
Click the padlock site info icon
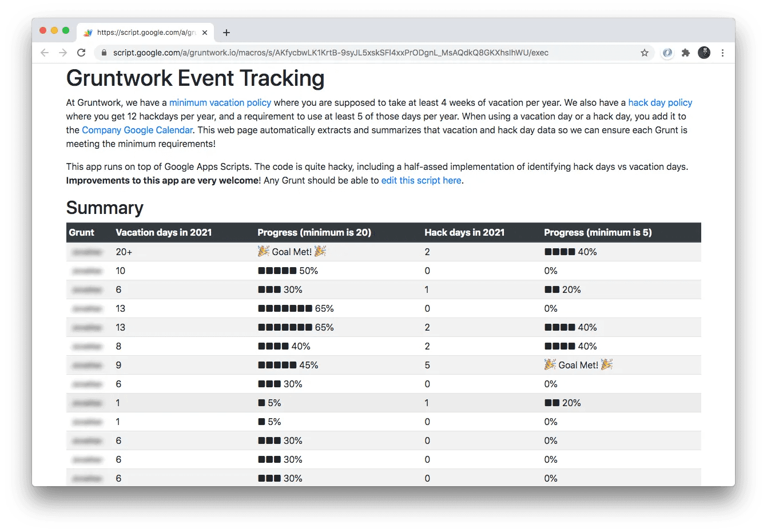pyautogui.click(x=104, y=53)
